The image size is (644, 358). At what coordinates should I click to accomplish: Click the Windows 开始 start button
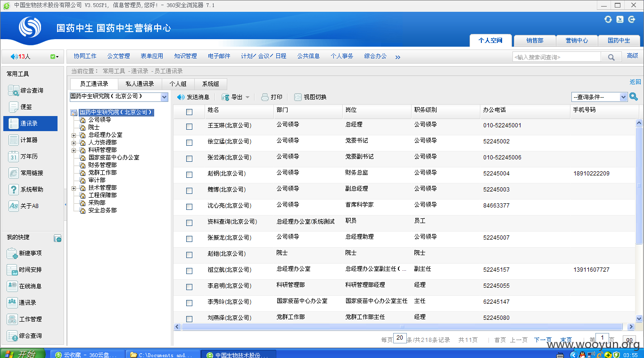[x=23, y=354]
